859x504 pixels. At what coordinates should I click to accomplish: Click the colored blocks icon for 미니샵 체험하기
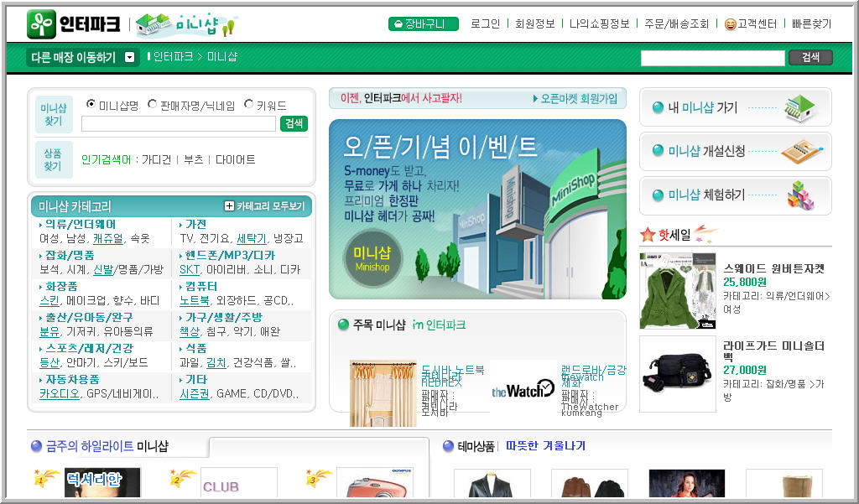(x=801, y=195)
